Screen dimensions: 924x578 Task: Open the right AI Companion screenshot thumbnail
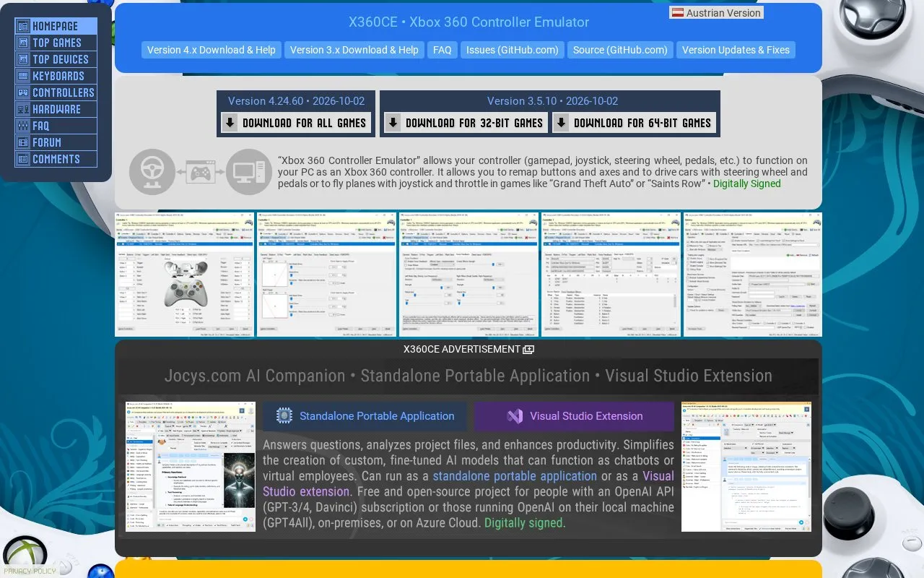tap(746, 467)
